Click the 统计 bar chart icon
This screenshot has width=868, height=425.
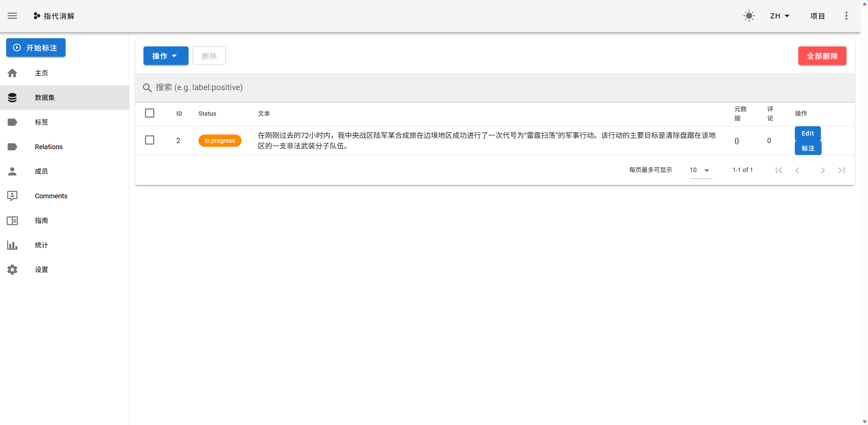12,245
